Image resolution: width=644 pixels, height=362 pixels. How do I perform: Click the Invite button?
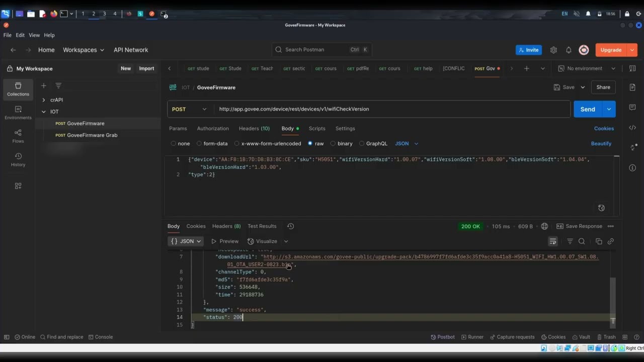click(528, 50)
